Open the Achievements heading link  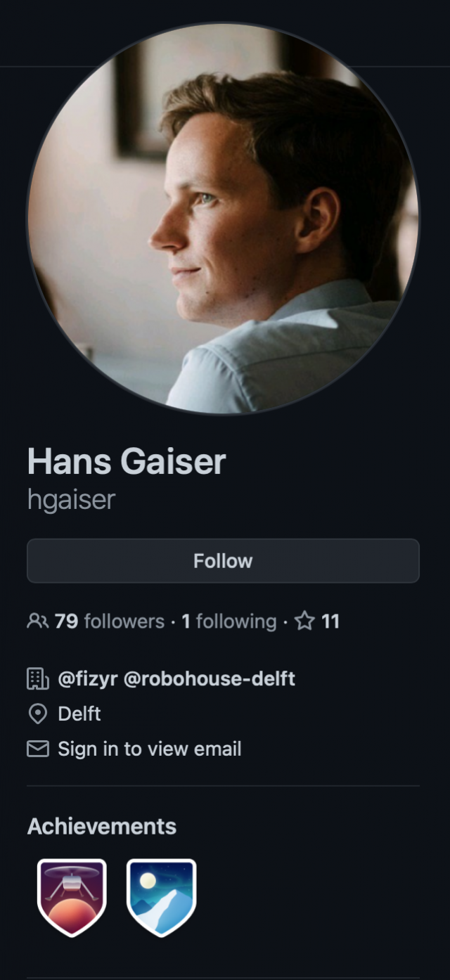point(102,826)
